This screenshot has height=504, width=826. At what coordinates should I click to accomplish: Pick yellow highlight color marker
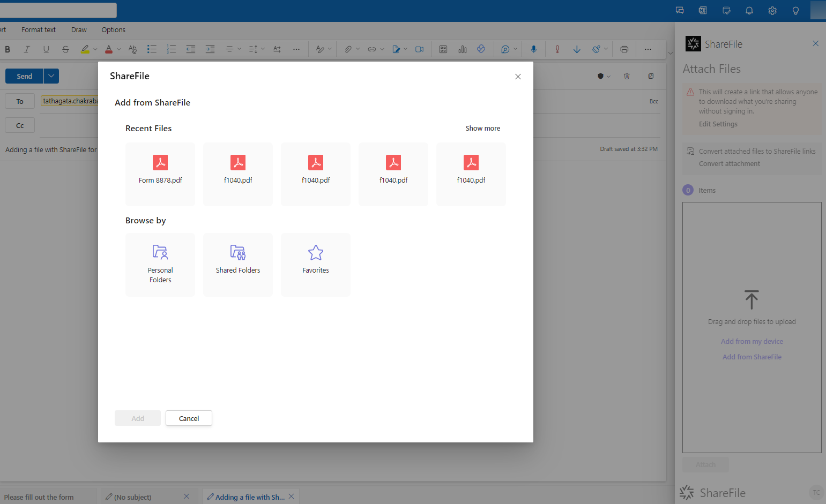85,49
